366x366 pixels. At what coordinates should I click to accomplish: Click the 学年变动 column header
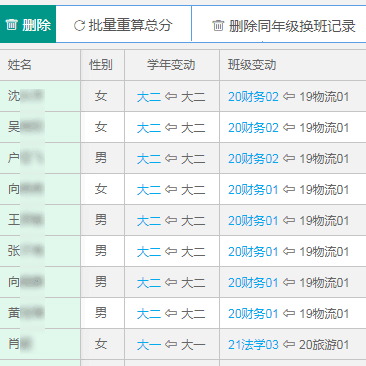171,65
